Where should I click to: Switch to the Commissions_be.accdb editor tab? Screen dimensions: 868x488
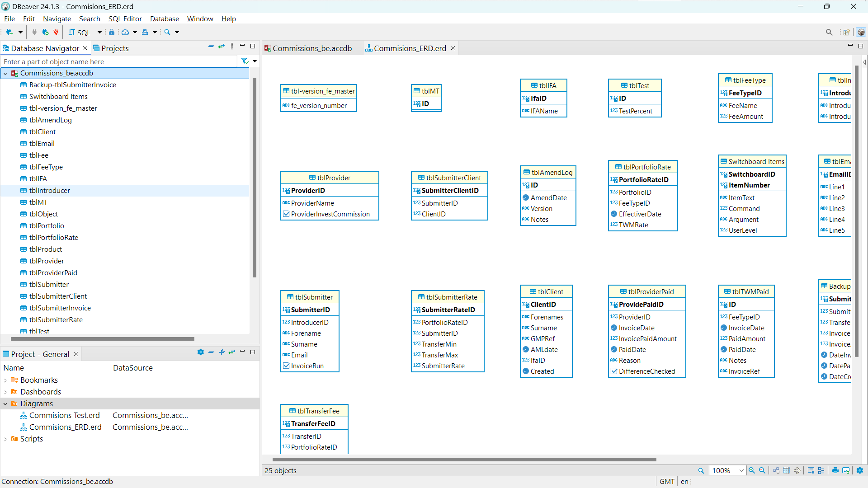click(x=312, y=48)
